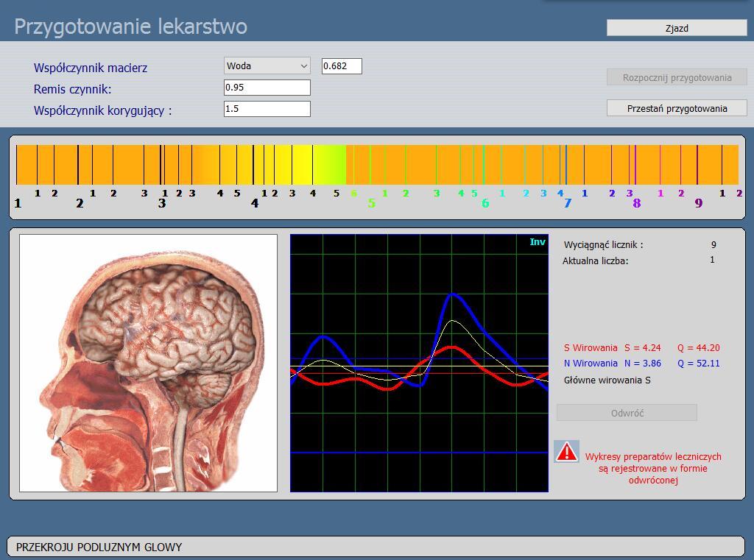Click N Wirowania label
The width and height of the screenshot is (754, 560).
(x=591, y=363)
